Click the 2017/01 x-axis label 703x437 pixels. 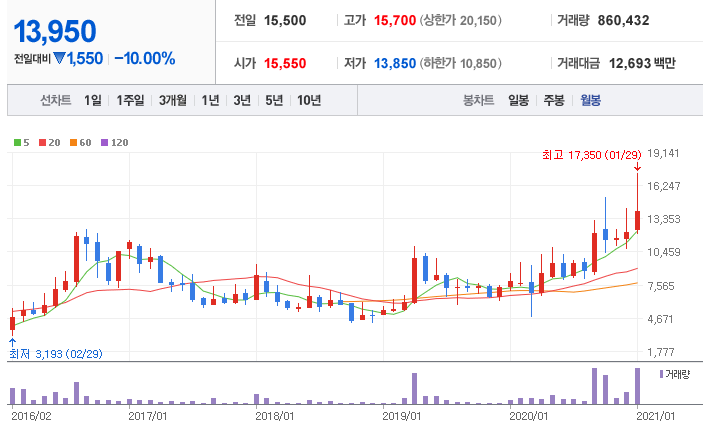pos(148,416)
